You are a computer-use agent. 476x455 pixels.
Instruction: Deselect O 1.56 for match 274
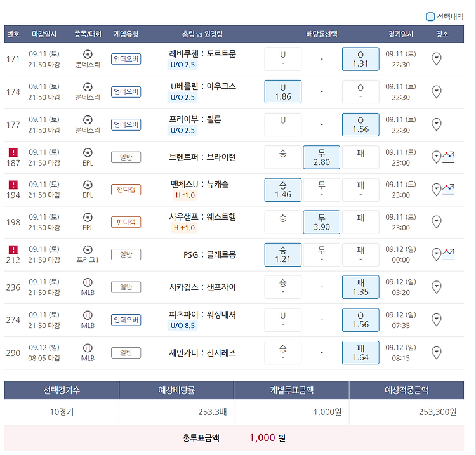360,320
